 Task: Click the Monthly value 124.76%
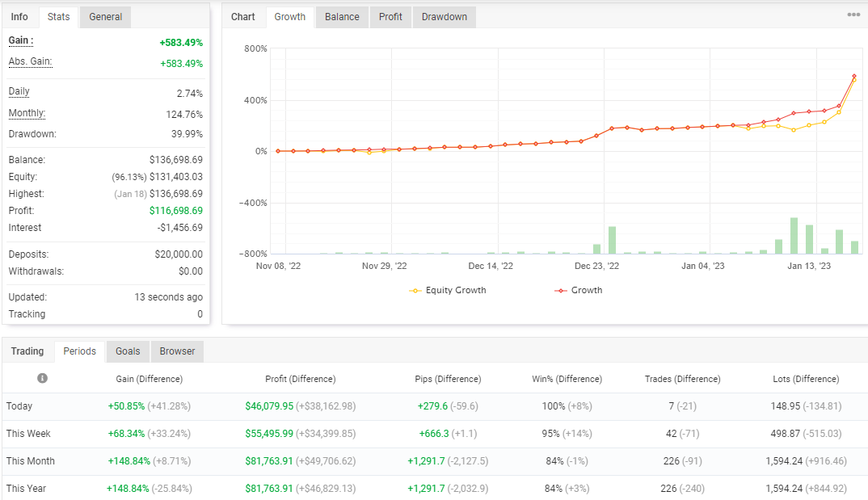184,115
